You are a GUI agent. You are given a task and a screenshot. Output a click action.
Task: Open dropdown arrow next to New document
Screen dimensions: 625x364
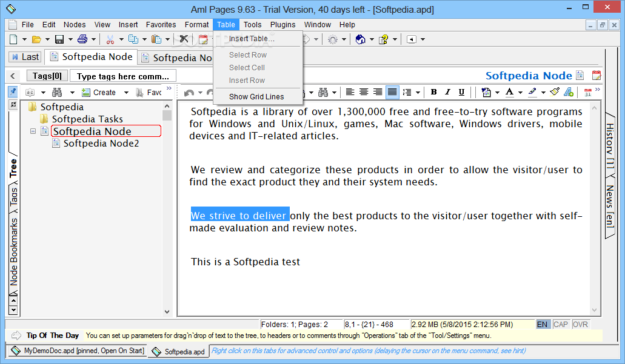tap(24, 39)
